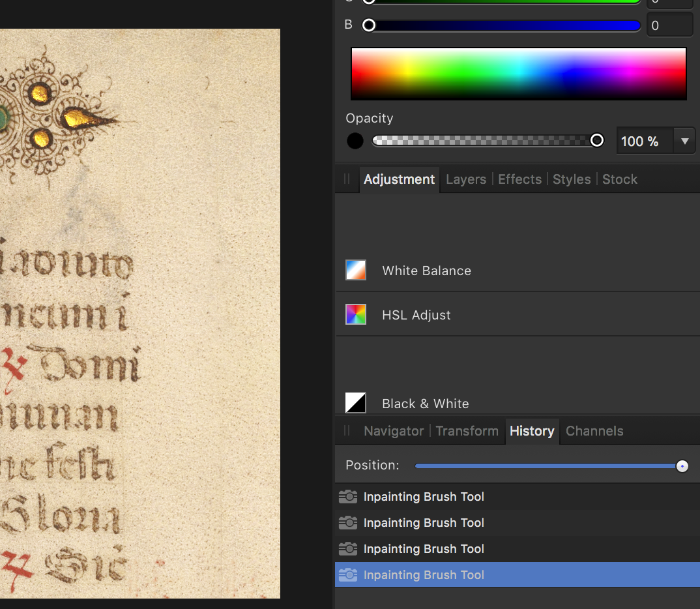The image size is (700, 609).
Task: Select the first Inpainting Brush Tool history entry
Action: tap(518, 496)
